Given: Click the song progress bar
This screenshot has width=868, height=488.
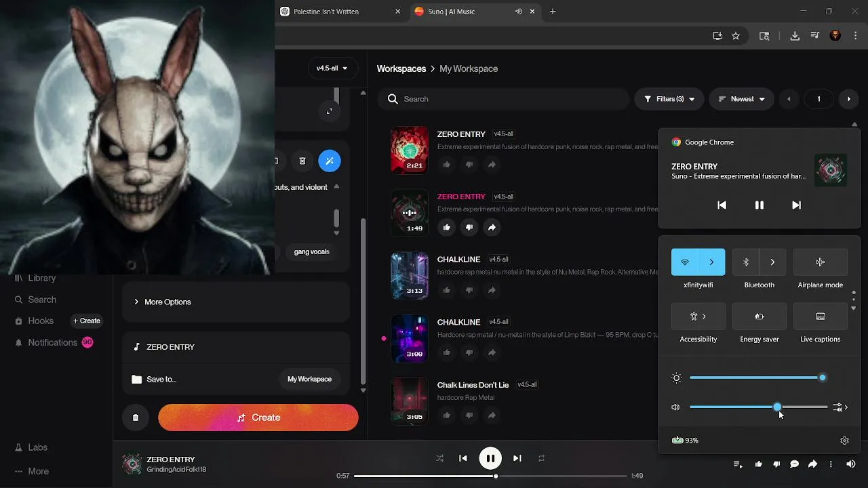Looking at the screenshot, I should click(490, 476).
